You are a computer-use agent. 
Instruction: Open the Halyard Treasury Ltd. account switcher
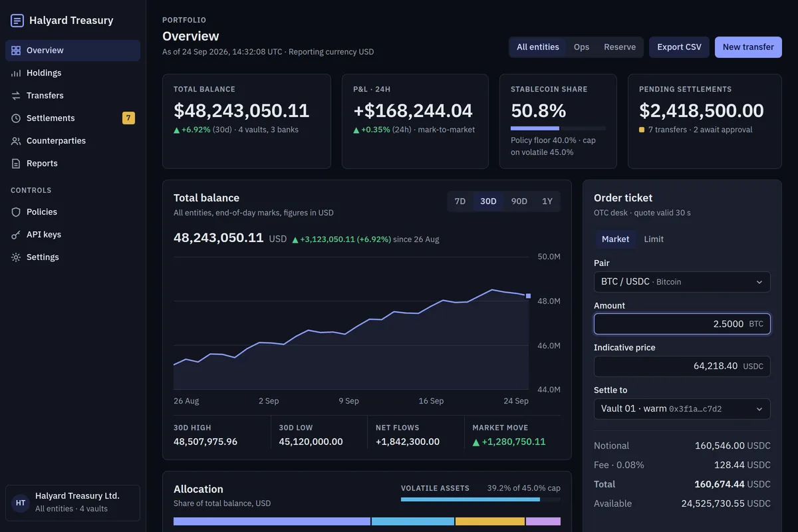[x=73, y=503]
